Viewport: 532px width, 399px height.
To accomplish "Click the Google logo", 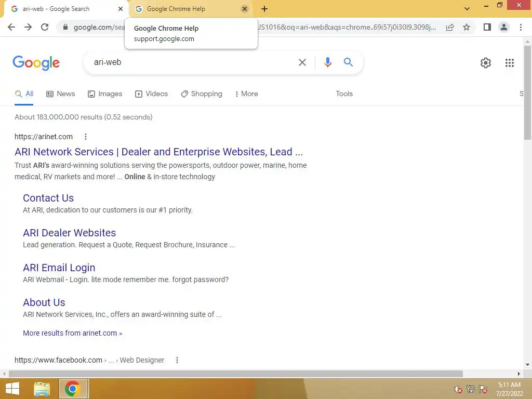I will click(36, 63).
